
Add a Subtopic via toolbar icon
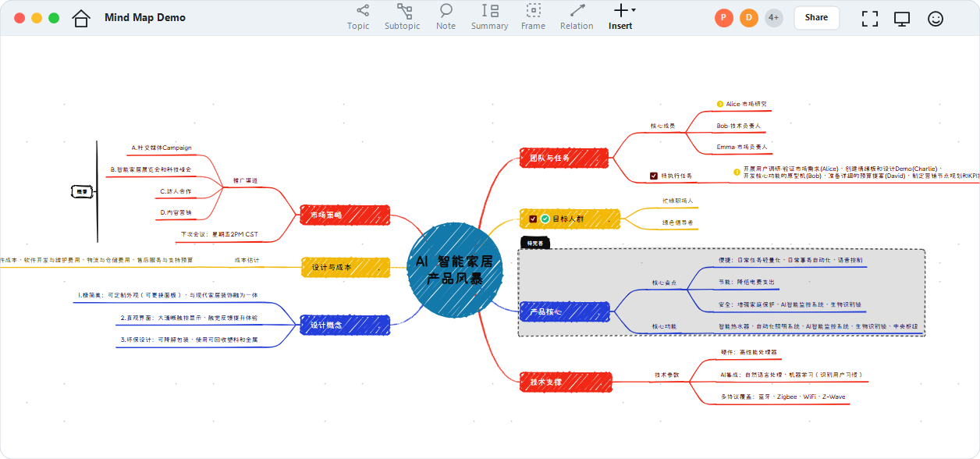click(403, 17)
